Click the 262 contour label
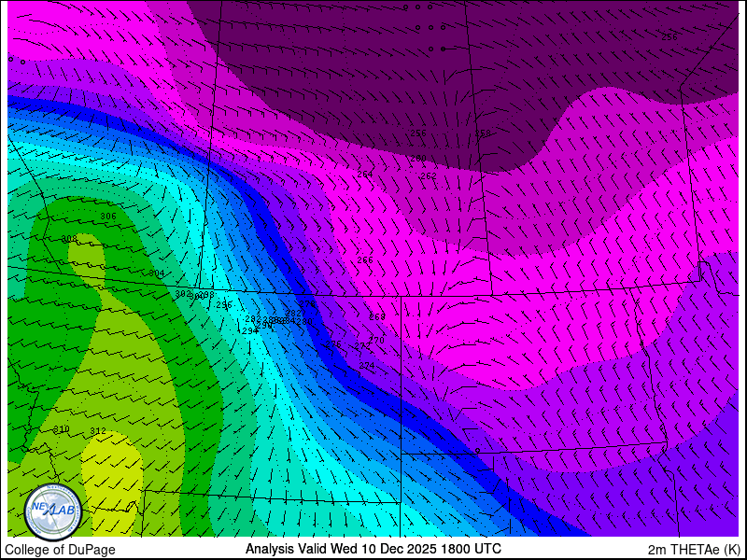The image size is (747, 560). coord(429,176)
